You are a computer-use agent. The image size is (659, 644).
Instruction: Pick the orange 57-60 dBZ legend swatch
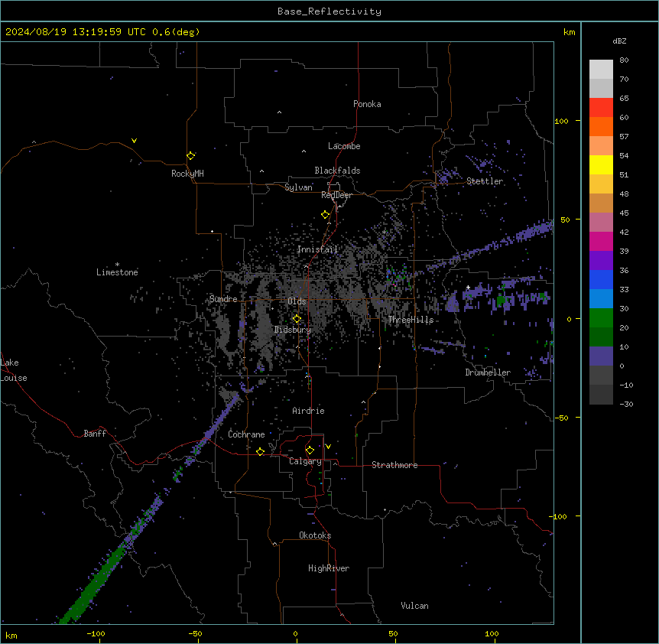click(x=601, y=126)
